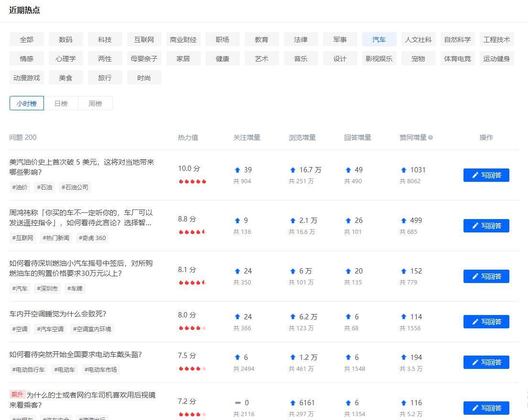Write an answer for the 电动车戴头盔 question

pos(486,362)
